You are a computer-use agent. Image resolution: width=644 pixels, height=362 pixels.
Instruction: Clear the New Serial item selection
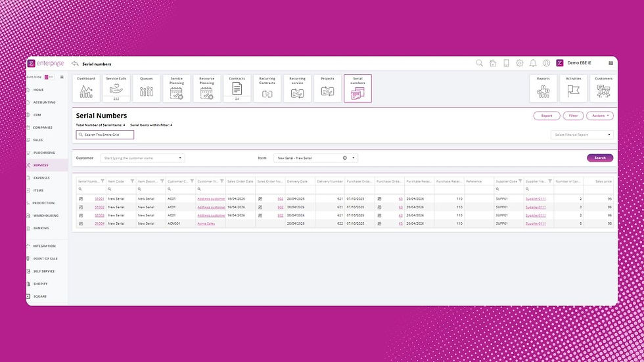(344, 158)
